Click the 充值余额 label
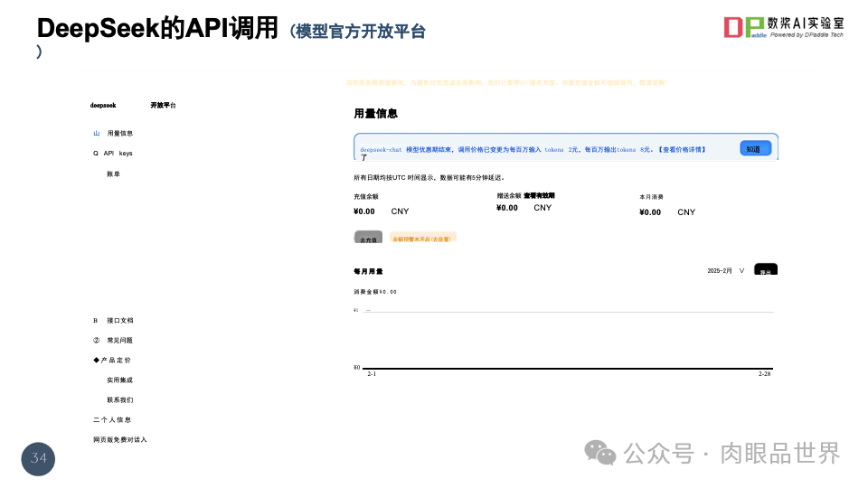This screenshot has height=488, width=868. pyautogui.click(x=366, y=196)
